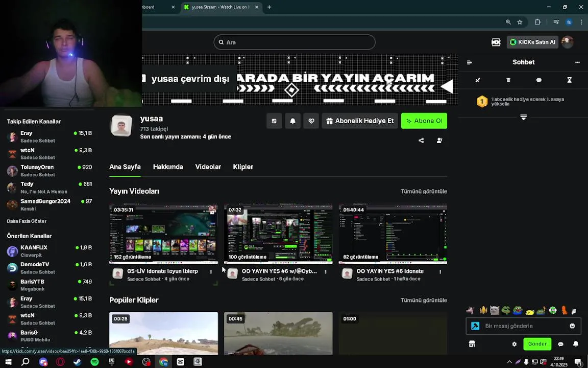The image size is (588, 368).
Task: Select the hourglass slow mode icon
Action: point(569,80)
